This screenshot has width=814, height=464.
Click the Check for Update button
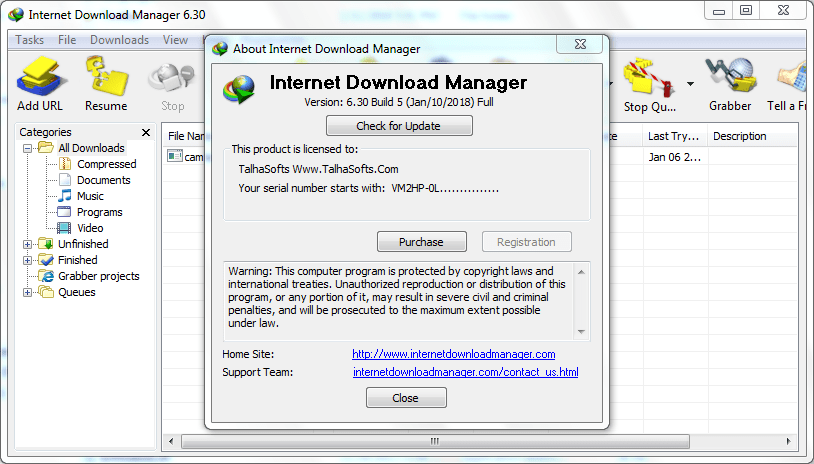(399, 126)
